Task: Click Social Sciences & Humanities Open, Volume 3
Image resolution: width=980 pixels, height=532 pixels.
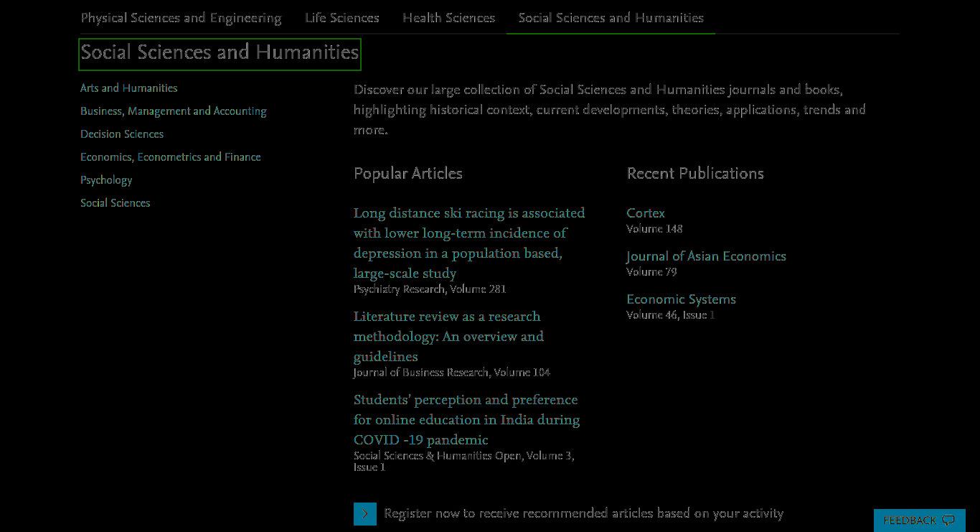Action: click(x=464, y=462)
